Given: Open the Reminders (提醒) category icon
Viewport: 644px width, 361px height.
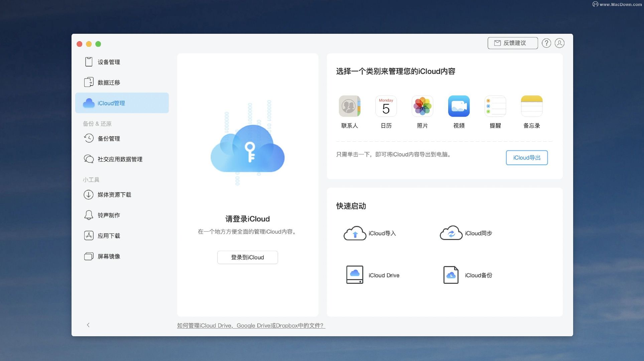Looking at the screenshot, I should [495, 106].
